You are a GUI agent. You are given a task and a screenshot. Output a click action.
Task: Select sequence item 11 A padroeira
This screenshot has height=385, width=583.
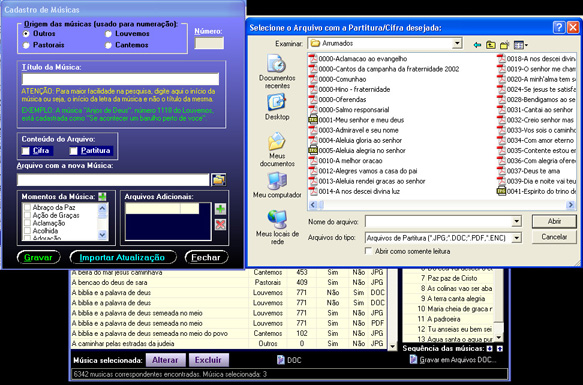pos(449,319)
